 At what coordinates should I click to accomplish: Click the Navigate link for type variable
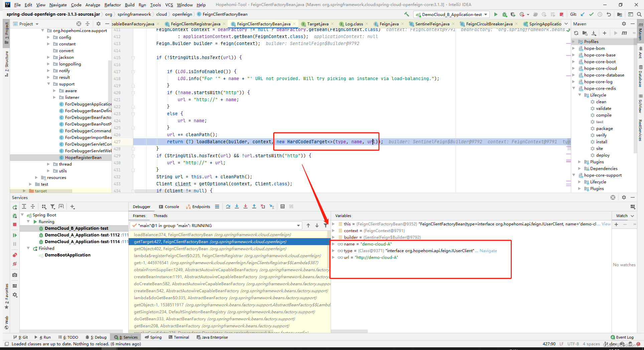point(488,251)
